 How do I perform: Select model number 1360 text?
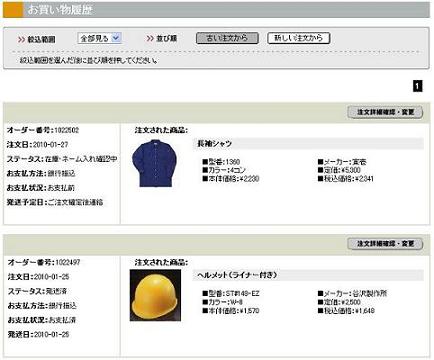(x=233, y=162)
